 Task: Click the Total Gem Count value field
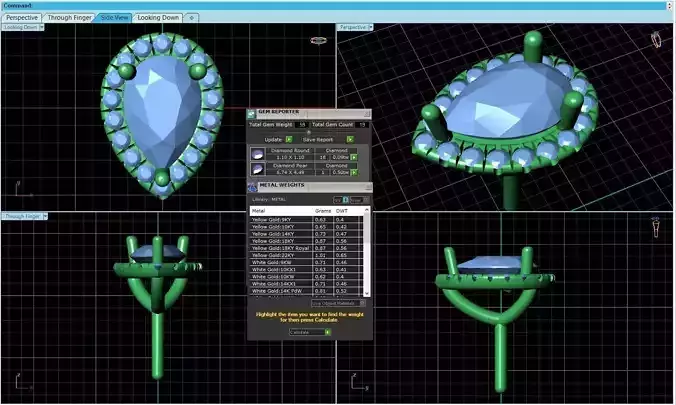click(x=363, y=125)
